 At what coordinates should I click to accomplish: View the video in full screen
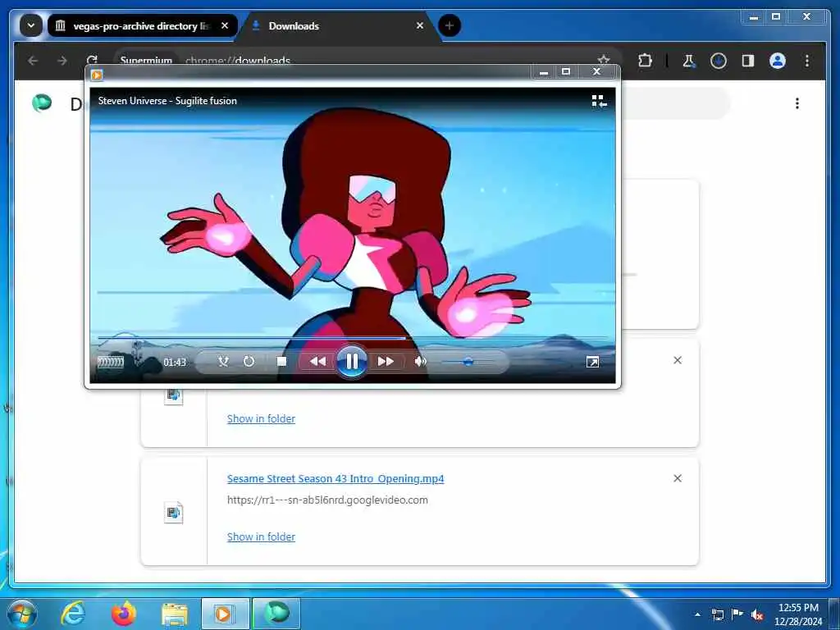click(592, 362)
